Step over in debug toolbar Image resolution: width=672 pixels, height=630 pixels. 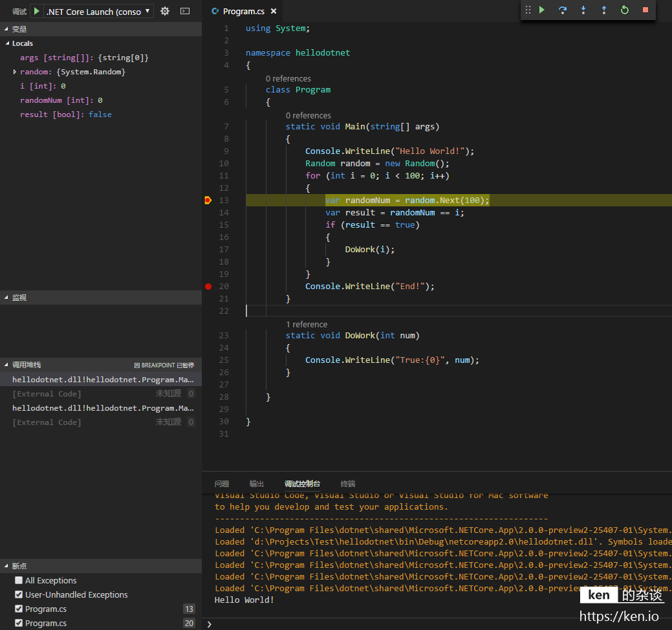tap(563, 10)
